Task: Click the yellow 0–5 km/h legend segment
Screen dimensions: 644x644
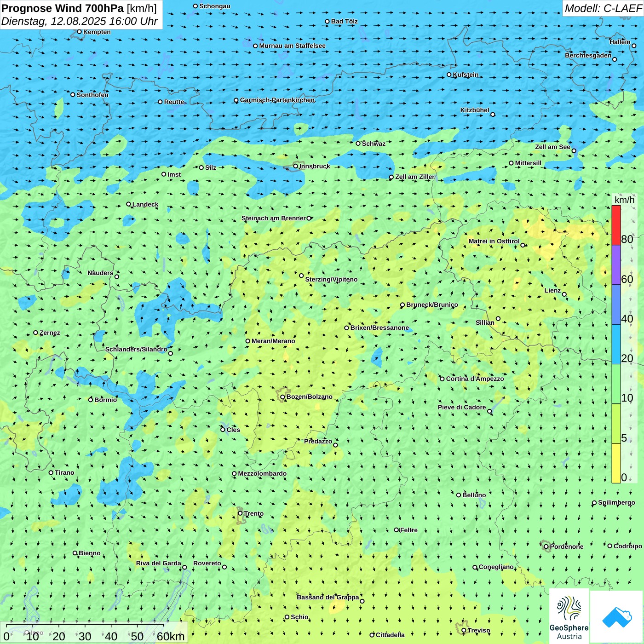Action: pyautogui.click(x=616, y=463)
